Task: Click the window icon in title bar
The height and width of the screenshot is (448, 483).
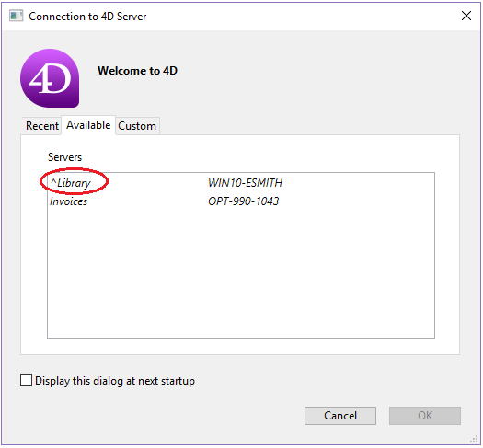Action: click(x=16, y=16)
